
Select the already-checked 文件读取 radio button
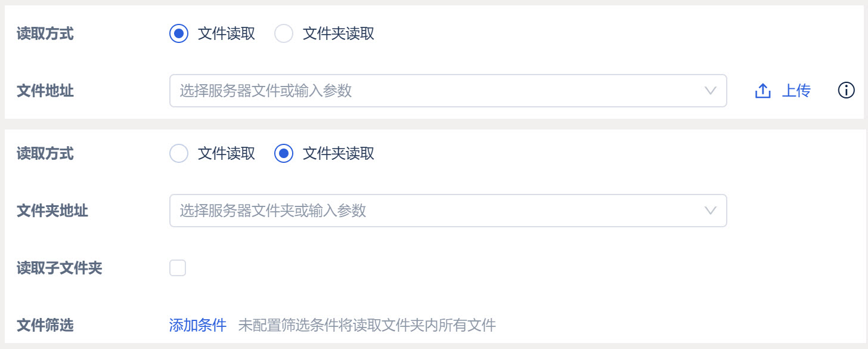(x=179, y=33)
